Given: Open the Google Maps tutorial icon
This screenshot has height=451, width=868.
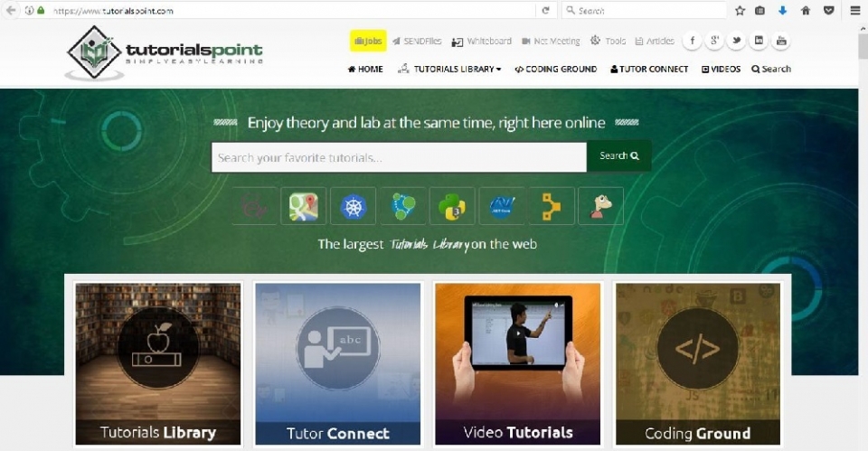Looking at the screenshot, I should pyautogui.click(x=304, y=206).
